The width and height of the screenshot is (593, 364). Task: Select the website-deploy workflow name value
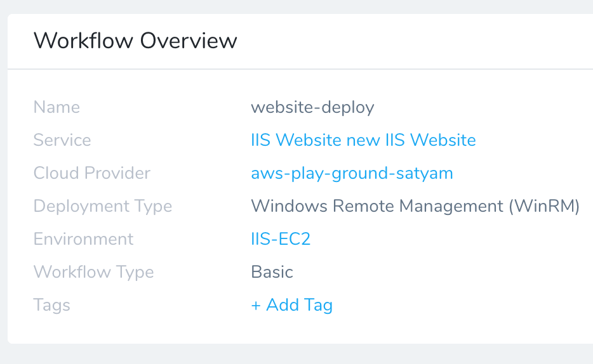point(312,107)
